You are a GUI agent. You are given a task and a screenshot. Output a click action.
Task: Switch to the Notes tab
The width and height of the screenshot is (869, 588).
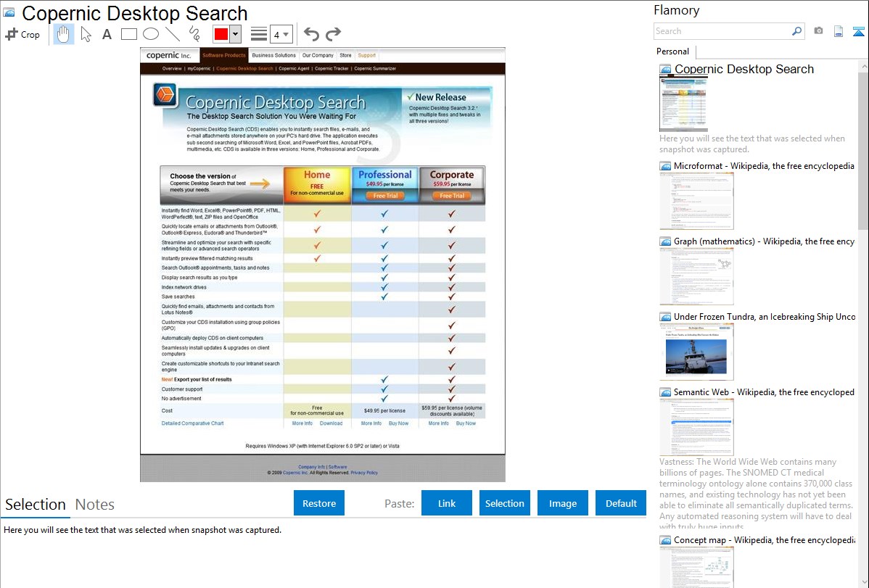95,505
